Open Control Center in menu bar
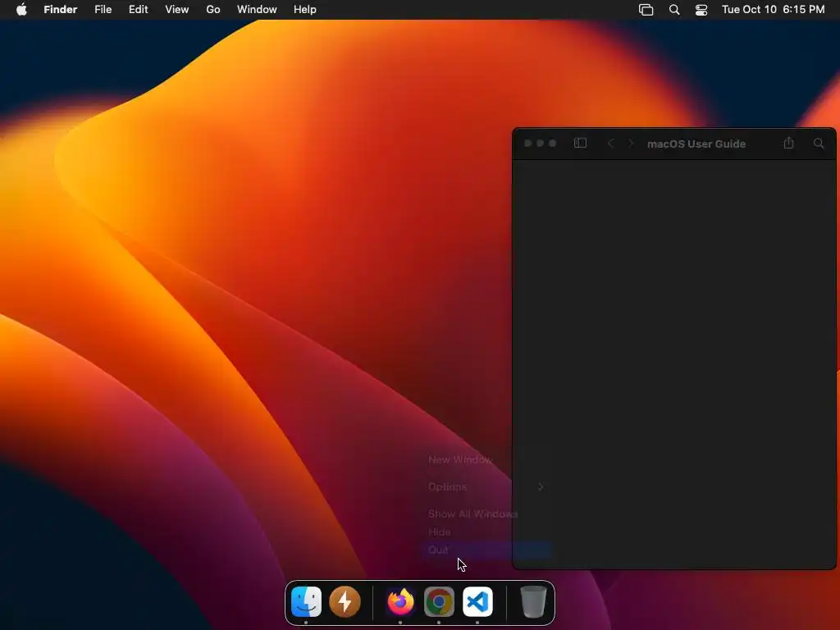The image size is (840, 630). [701, 10]
